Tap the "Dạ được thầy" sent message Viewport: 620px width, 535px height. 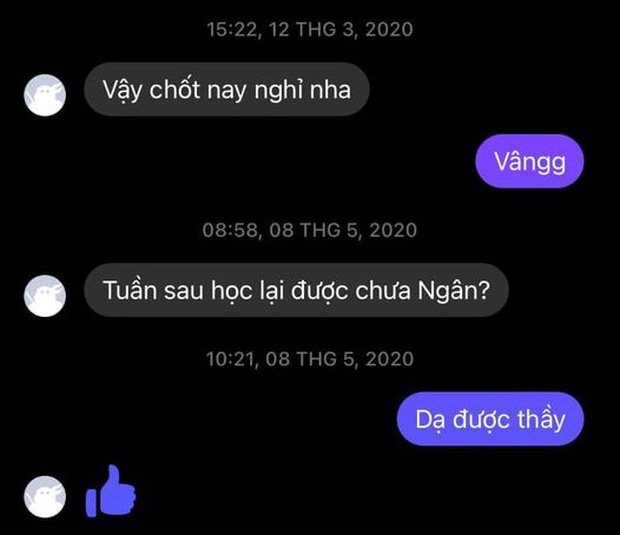click(x=490, y=419)
